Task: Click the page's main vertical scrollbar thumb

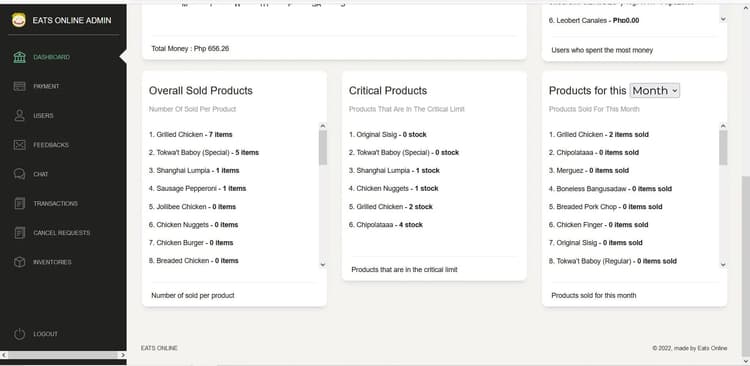Action: (746, 266)
